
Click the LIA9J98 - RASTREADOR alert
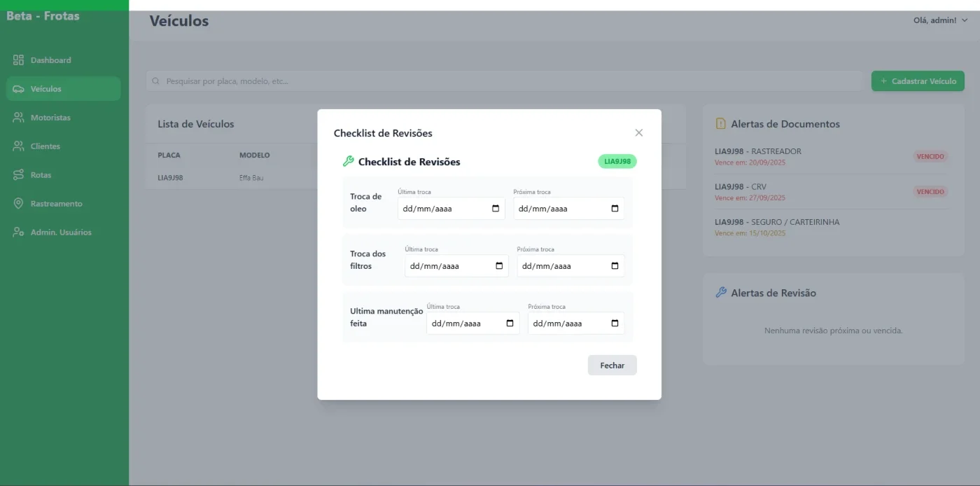point(758,151)
